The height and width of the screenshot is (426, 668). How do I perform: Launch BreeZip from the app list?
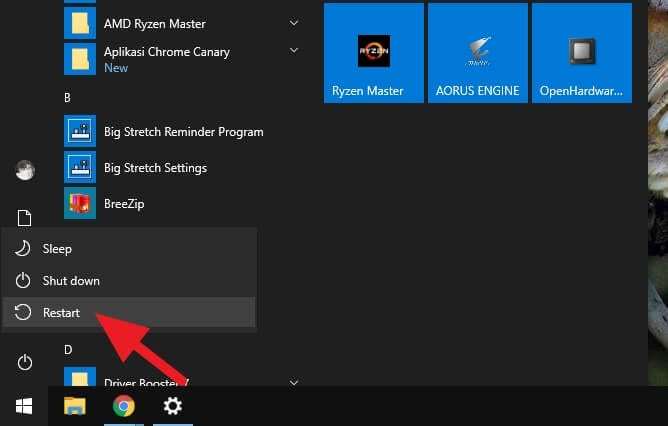pyautogui.click(x=124, y=204)
